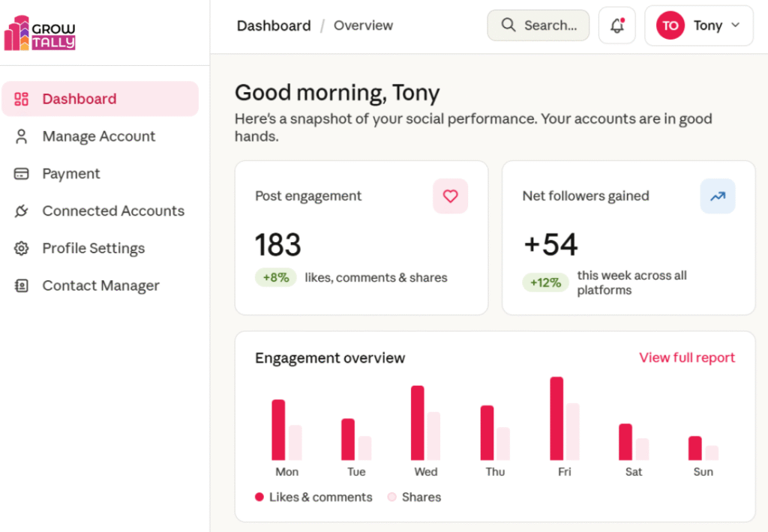Click the Tuesday likes & comments bar
The height and width of the screenshot is (532, 768).
[x=348, y=439]
